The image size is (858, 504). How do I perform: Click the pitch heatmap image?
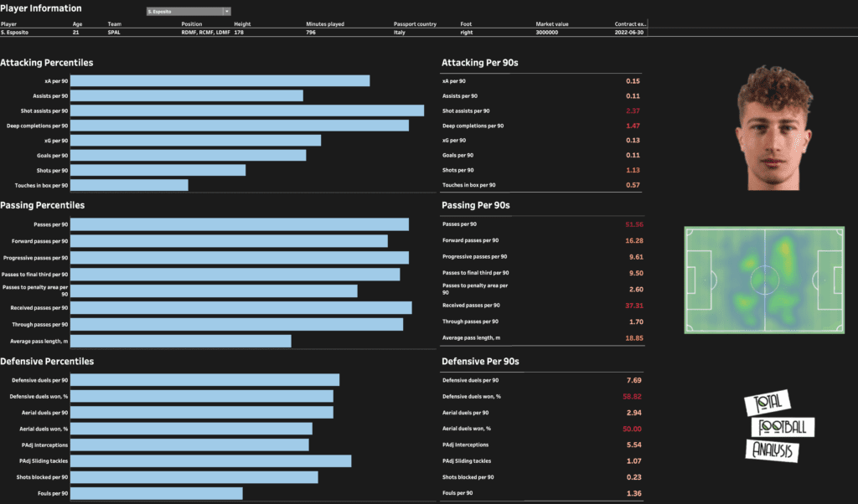click(764, 280)
